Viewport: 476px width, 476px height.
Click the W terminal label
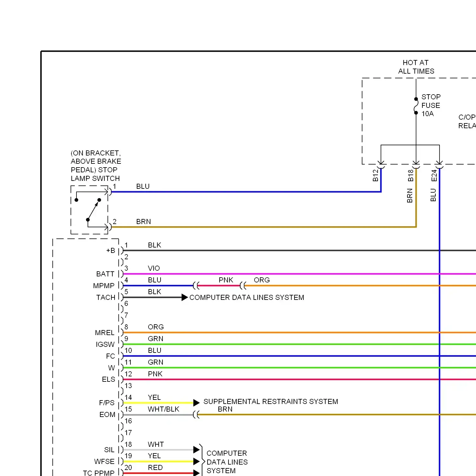(x=111, y=368)
